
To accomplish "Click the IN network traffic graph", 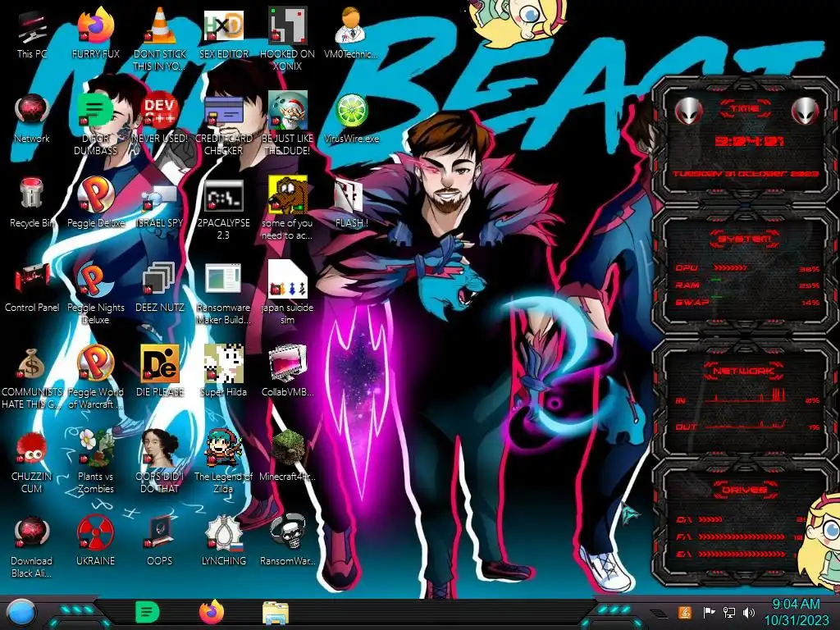I will tap(746, 396).
